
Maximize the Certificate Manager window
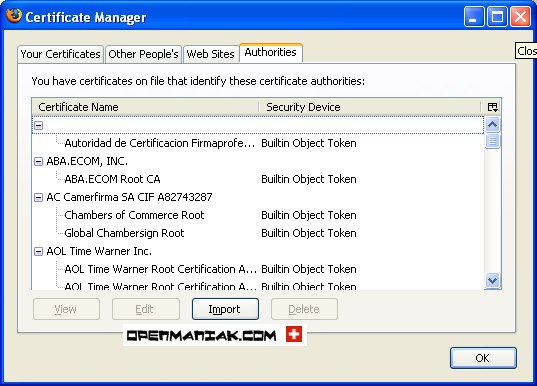[x=497, y=16]
